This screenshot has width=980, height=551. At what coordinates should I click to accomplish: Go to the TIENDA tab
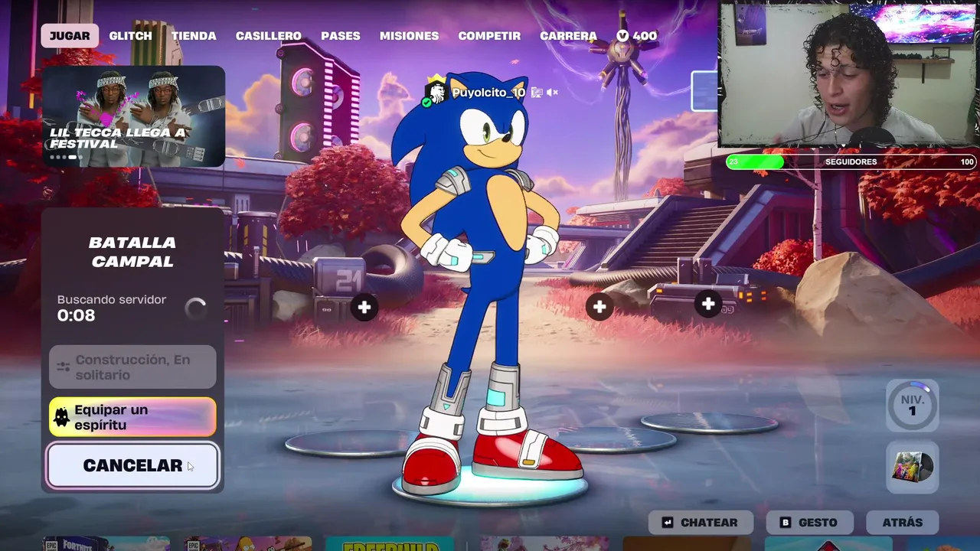(194, 35)
